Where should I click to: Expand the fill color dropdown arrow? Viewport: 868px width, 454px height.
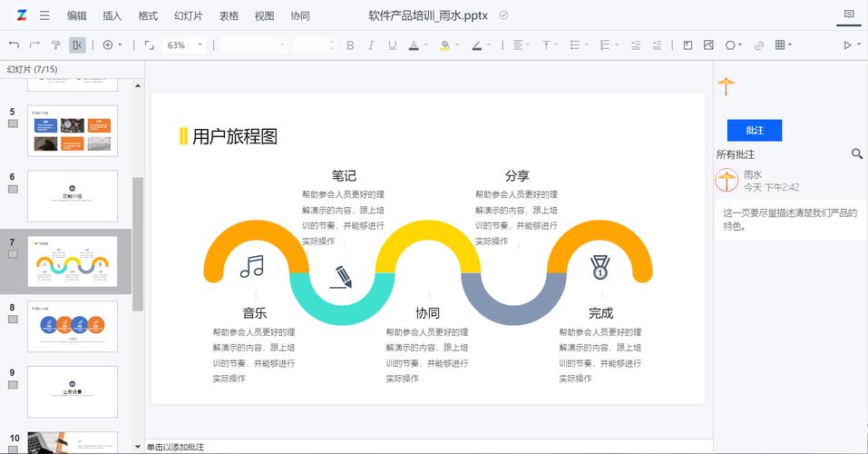[x=457, y=44]
